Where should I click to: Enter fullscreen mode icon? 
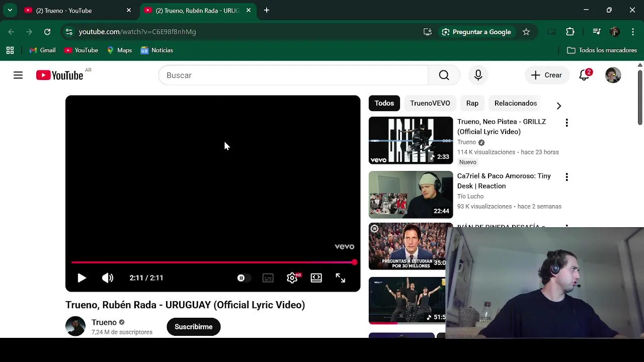coord(341,278)
